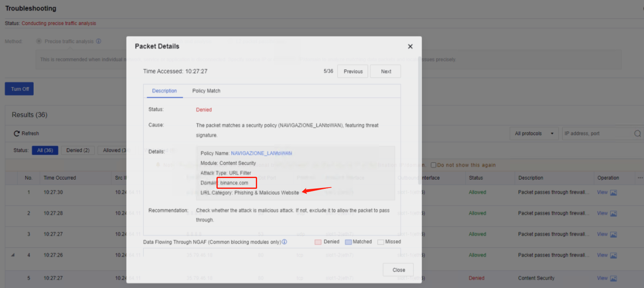This screenshot has width=644, height=288.
Task: Switch to the Policy Match tab
Action: pyautogui.click(x=206, y=91)
